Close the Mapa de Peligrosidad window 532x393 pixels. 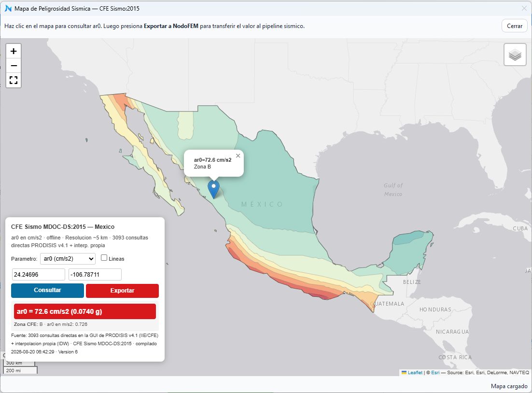tap(524, 9)
